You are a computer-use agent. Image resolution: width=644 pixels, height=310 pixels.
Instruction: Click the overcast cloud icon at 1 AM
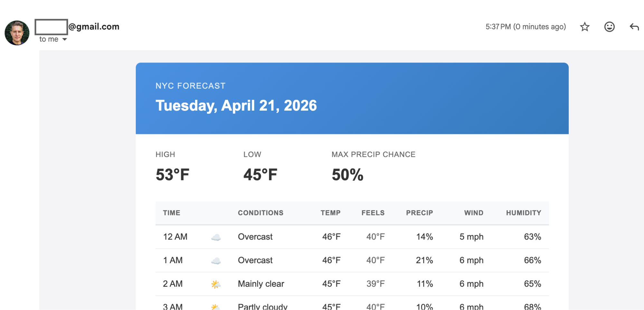point(216,261)
